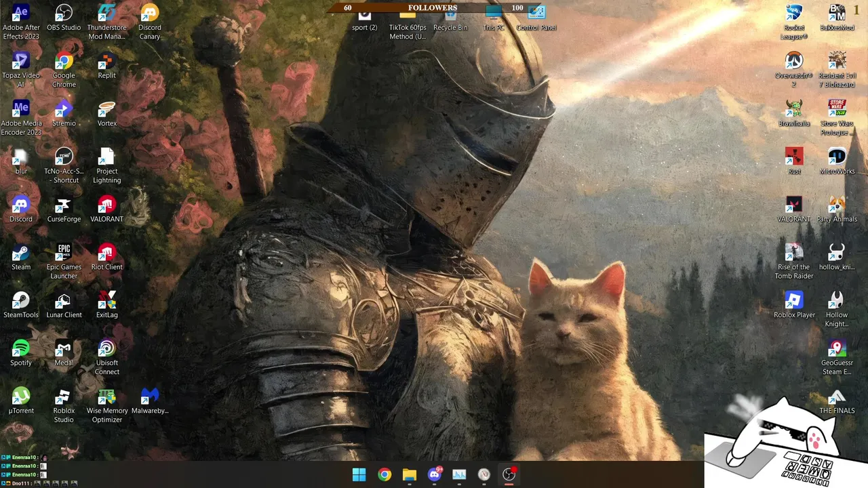The width and height of the screenshot is (868, 488).
Task: Select the hollow_kni... file icon
Action: point(837,257)
